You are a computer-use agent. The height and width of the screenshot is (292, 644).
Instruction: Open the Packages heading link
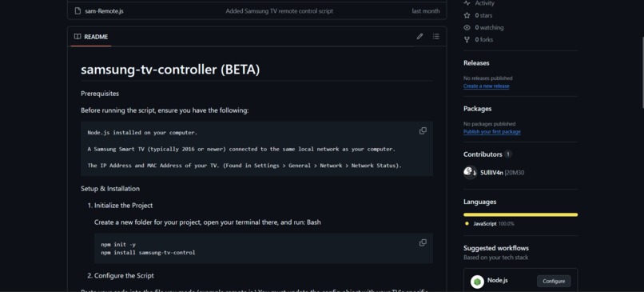(x=478, y=109)
